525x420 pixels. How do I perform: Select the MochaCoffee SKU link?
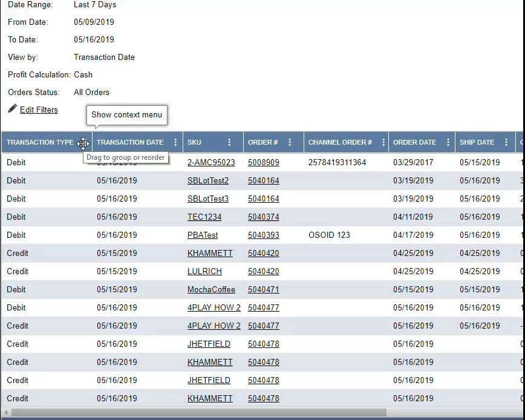click(x=211, y=290)
